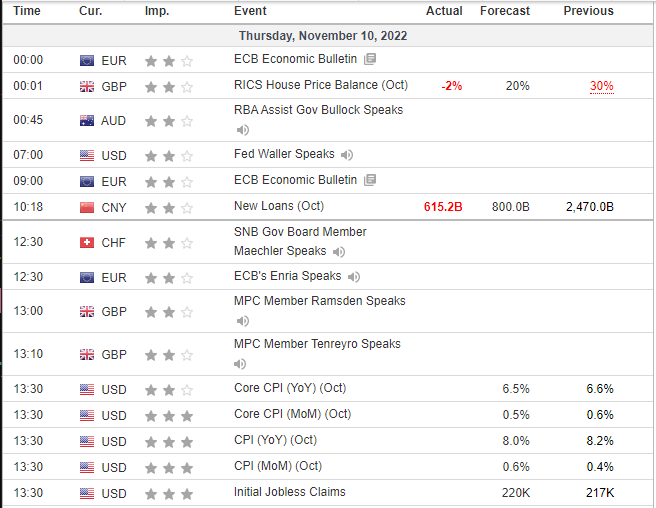
Task: Click speaker icon under MPC Member Ramsden Speaks
Action: click(242, 321)
